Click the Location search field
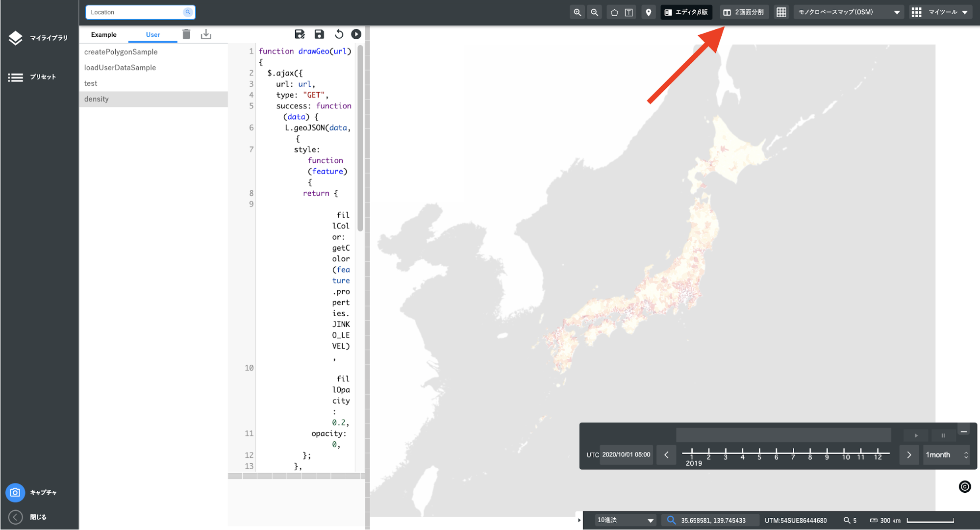 click(141, 12)
